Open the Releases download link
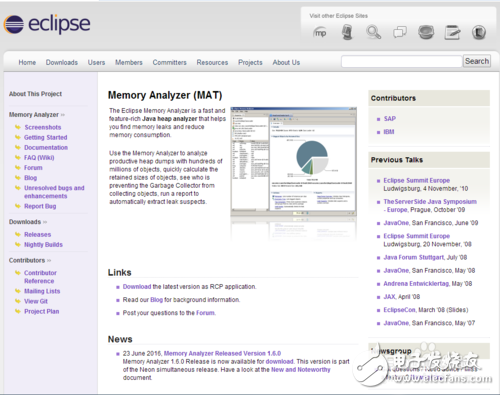 pyautogui.click(x=37, y=235)
